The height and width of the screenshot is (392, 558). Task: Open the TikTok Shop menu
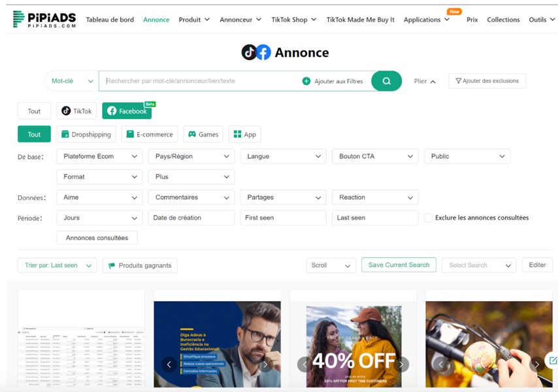click(294, 20)
